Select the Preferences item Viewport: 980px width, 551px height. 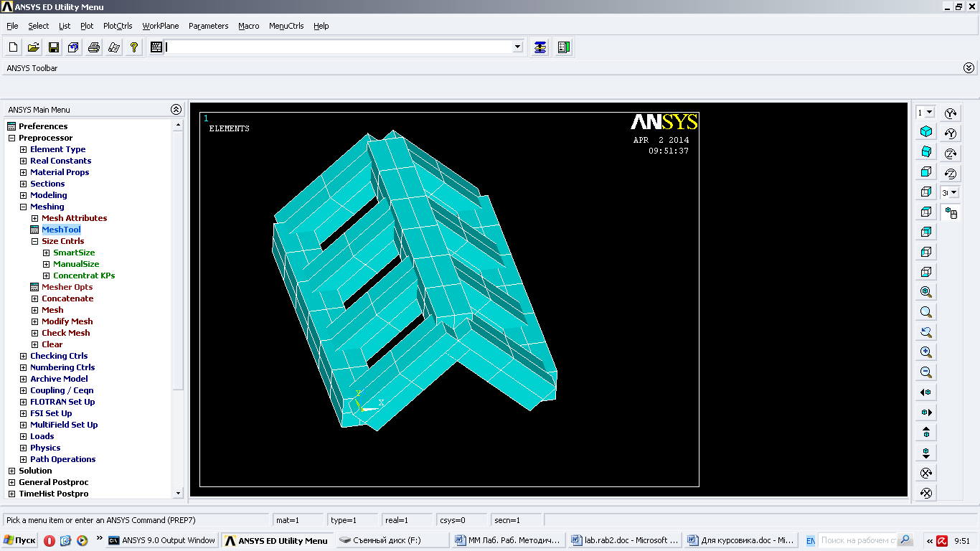pos(43,126)
